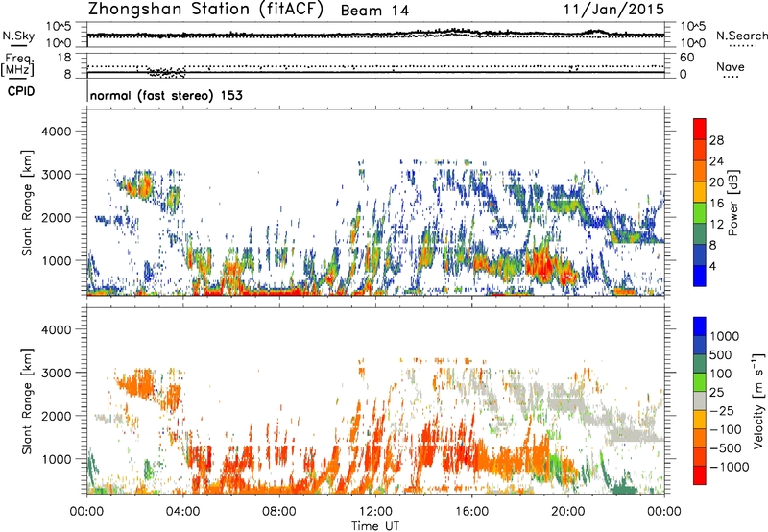Viewport: 768px width, 532px height.
Task: Select the 'Freq. [MHz]' axis label
Action: click(18, 65)
